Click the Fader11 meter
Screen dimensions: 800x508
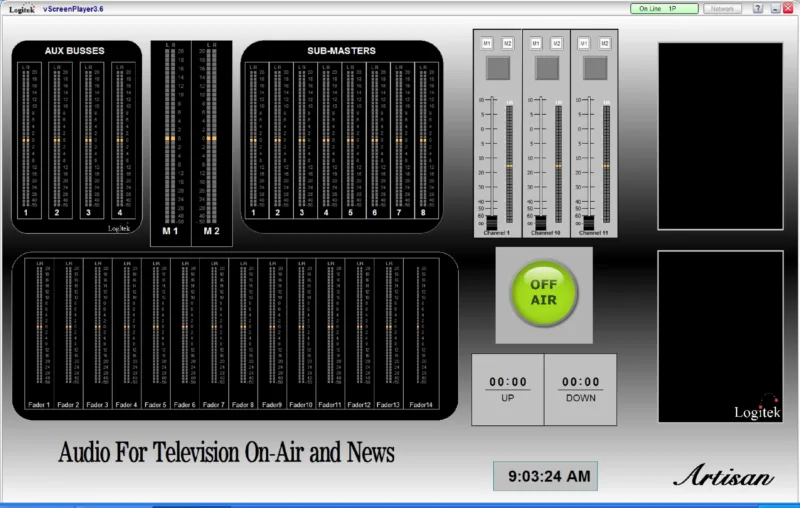click(x=330, y=334)
